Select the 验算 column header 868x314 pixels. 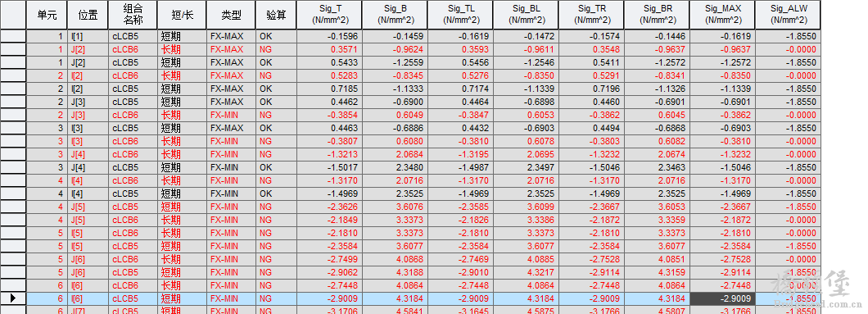276,15
